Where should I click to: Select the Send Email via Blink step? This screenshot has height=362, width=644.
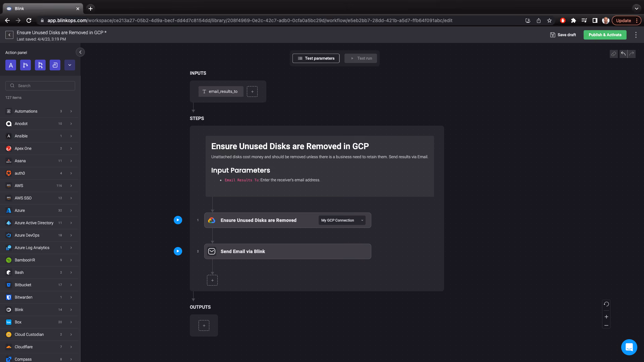tap(287, 251)
